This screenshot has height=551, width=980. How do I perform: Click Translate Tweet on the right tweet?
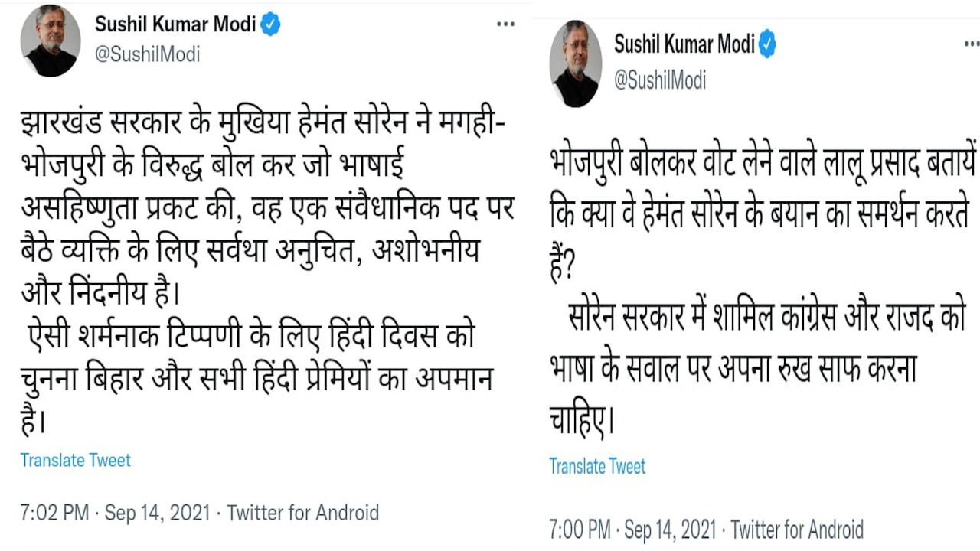point(596,467)
